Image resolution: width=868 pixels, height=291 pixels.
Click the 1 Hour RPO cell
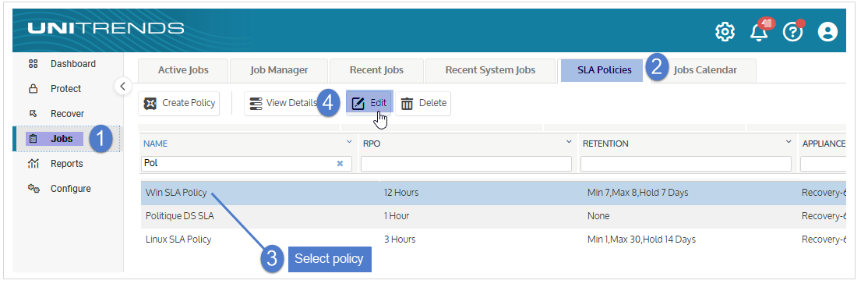(x=397, y=216)
